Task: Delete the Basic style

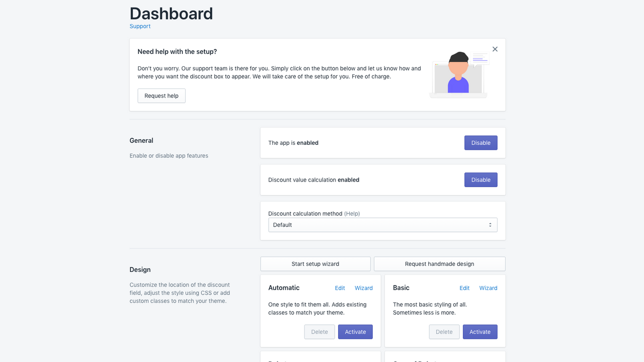Action: [x=444, y=331]
